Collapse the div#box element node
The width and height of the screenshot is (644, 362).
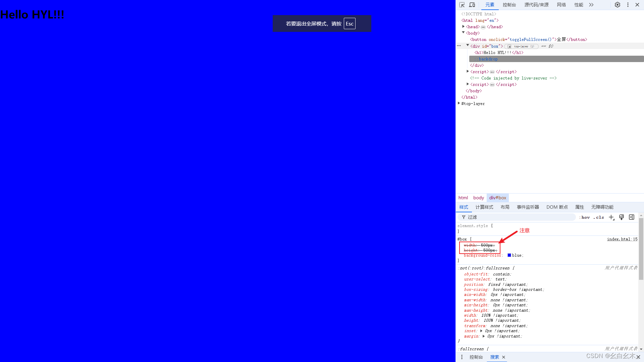click(x=468, y=46)
